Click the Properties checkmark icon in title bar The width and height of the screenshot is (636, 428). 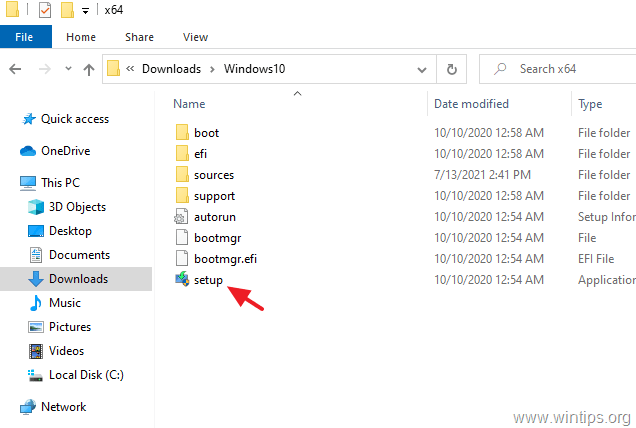45,10
